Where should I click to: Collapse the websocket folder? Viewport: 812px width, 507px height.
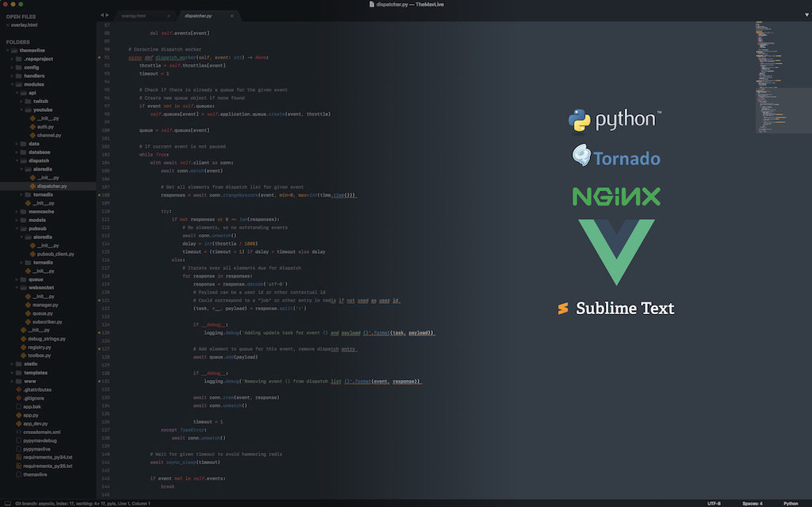[17, 288]
